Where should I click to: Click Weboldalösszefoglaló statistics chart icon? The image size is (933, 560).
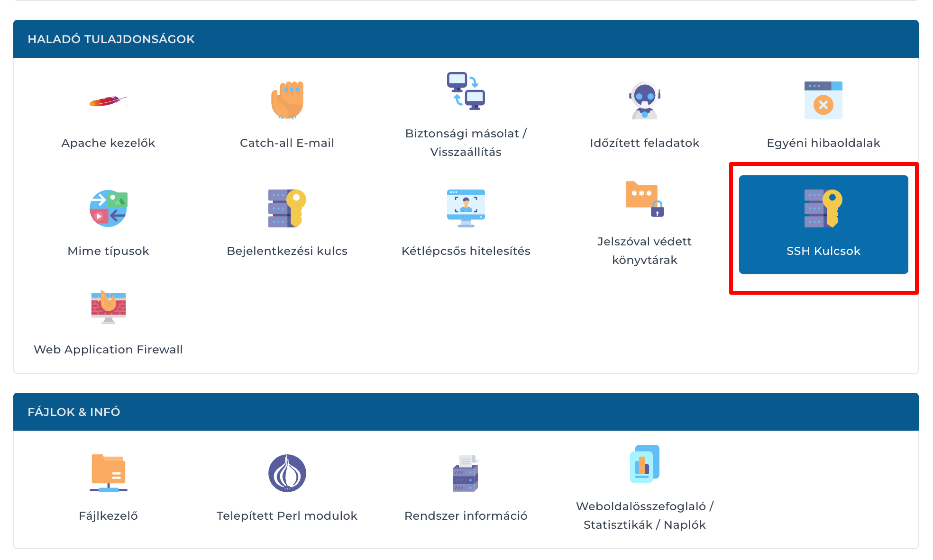(x=644, y=464)
